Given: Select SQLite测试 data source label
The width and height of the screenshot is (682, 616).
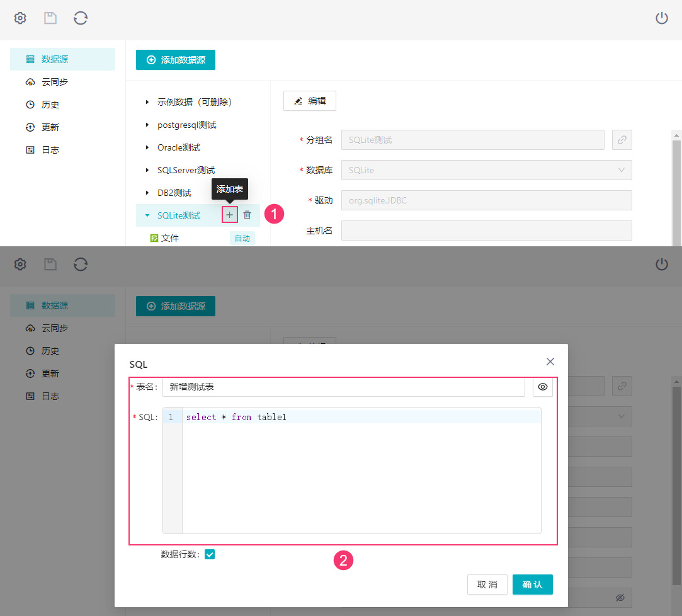Looking at the screenshot, I should [x=179, y=215].
